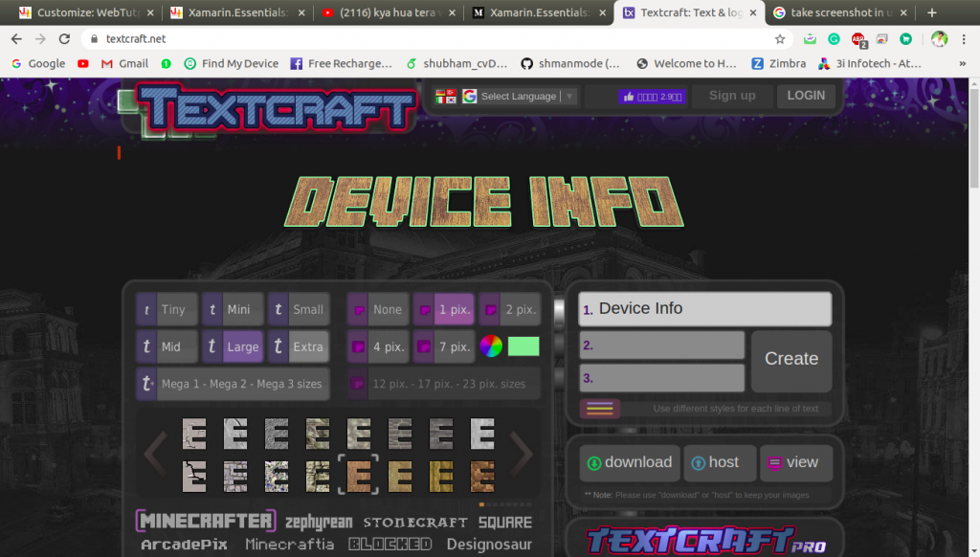Click the line 1 text field containing Device Info

pyautogui.click(x=705, y=309)
